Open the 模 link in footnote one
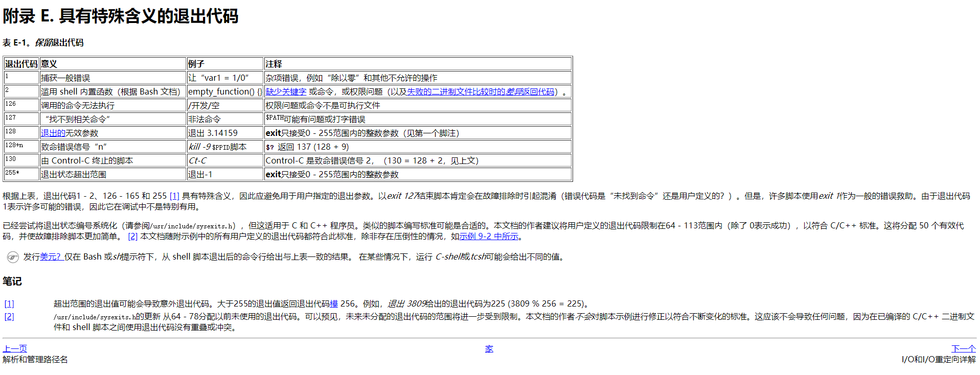This screenshot has height=375, width=980. (334, 303)
